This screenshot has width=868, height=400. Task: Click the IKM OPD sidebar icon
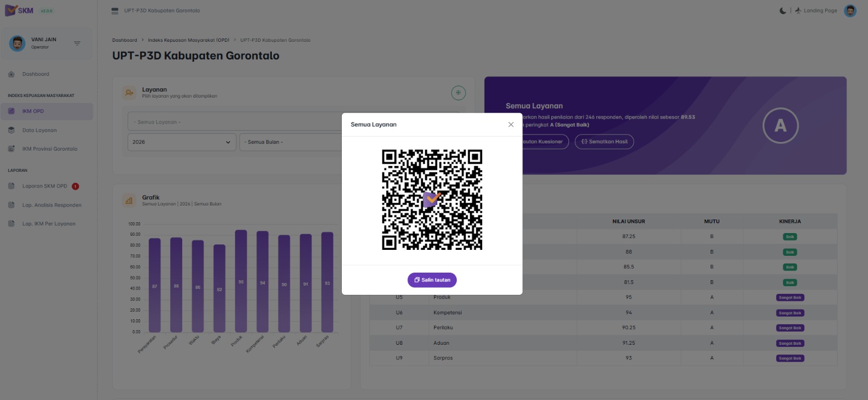click(11, 111)
